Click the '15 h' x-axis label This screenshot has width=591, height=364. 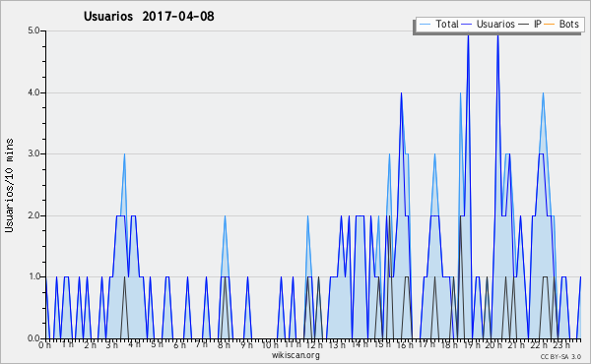point(382,344)
